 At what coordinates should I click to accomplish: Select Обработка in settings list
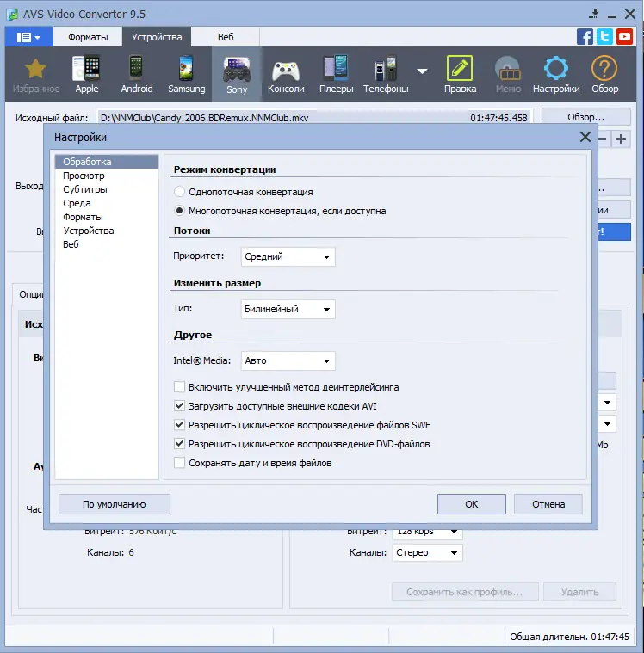coord(107,162)
